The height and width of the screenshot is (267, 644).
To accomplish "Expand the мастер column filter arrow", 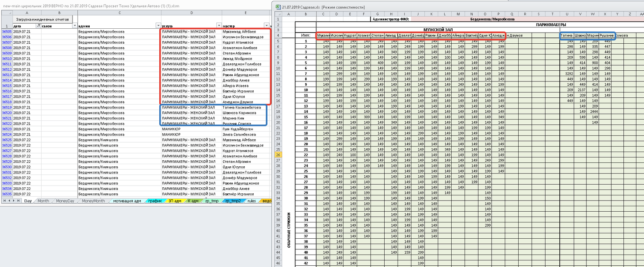I will pos(267,26).
